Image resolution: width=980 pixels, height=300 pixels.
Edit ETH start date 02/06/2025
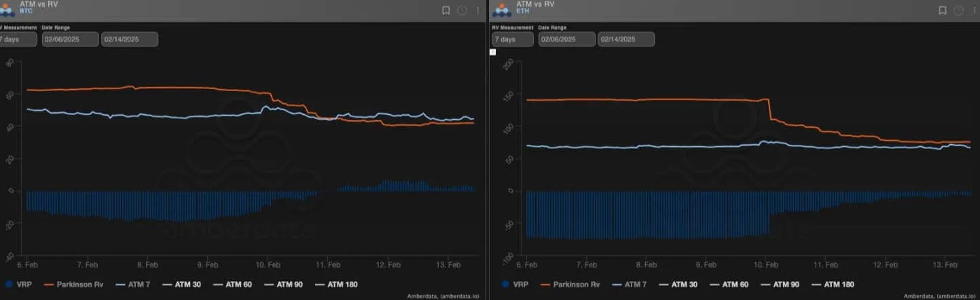click(x=566, y=39)
